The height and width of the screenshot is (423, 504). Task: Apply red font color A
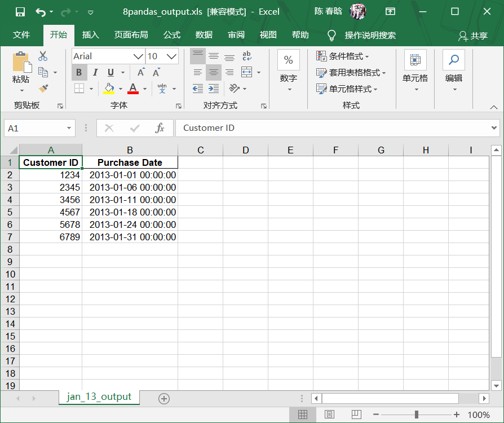[133, 89]
